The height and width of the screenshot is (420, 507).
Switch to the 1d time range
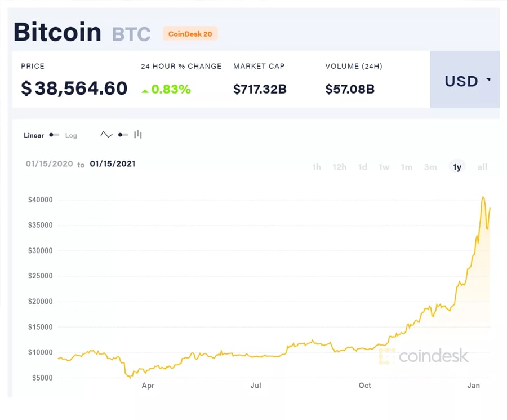pyautogui.click(x=363, y=167)
